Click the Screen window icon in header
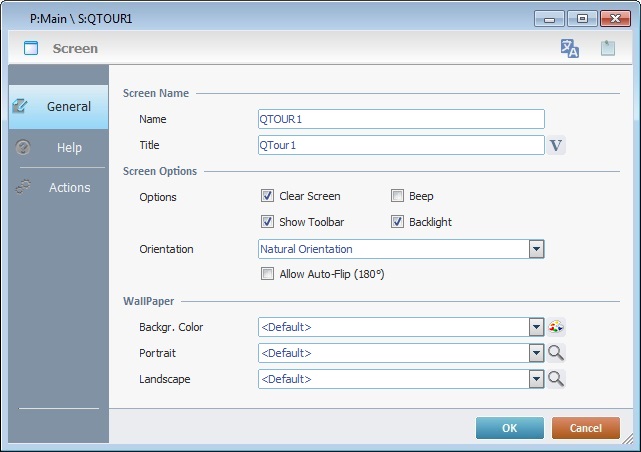 31,48
